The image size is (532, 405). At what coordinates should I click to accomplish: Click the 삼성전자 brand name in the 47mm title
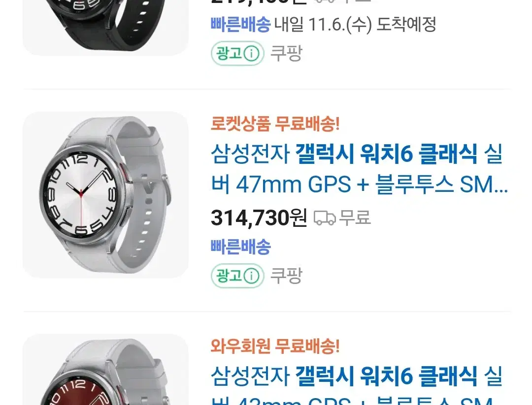coord(250,154)
